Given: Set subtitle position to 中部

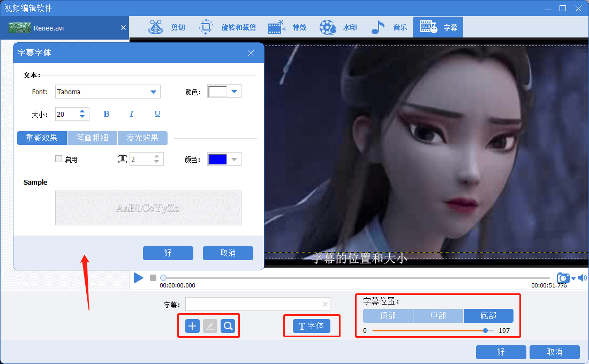Looking at the screenshot, I should [x=439, y=316].
